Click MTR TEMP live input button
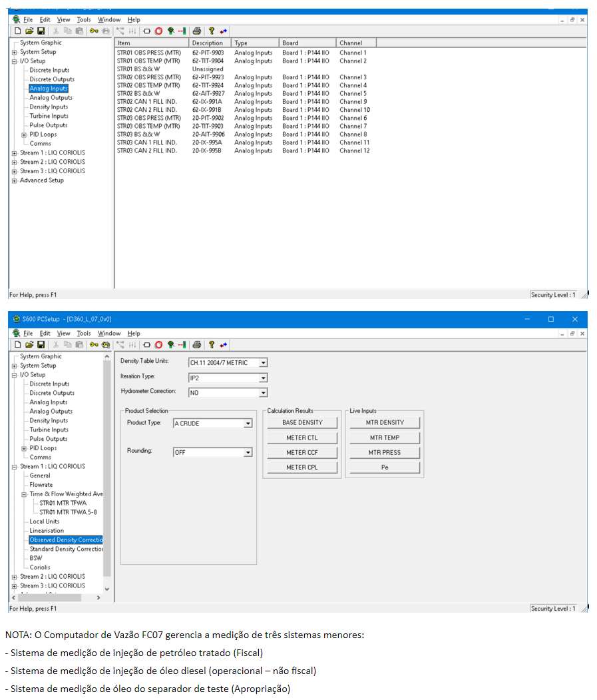Screen dimensions: 597x700 pos(385,438)
